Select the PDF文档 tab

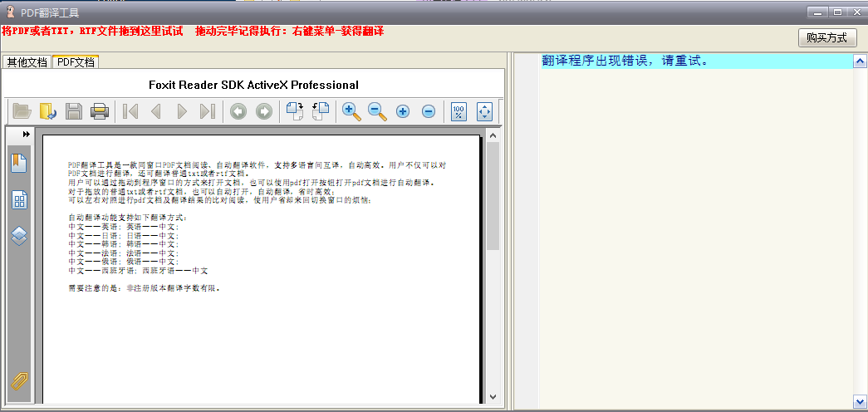(76, 62)
